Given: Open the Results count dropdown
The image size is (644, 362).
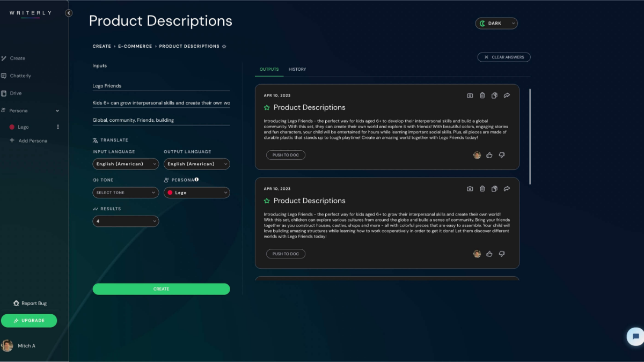Looking at the screenshot, I should pos(126,221).
